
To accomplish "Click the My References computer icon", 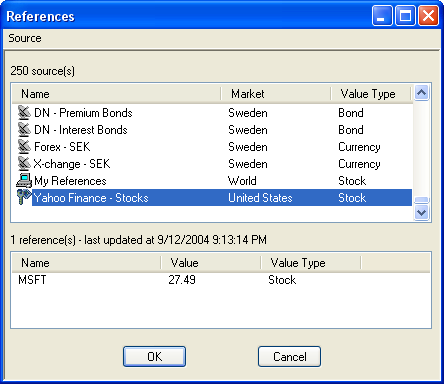I will click(x=24, y=180).
